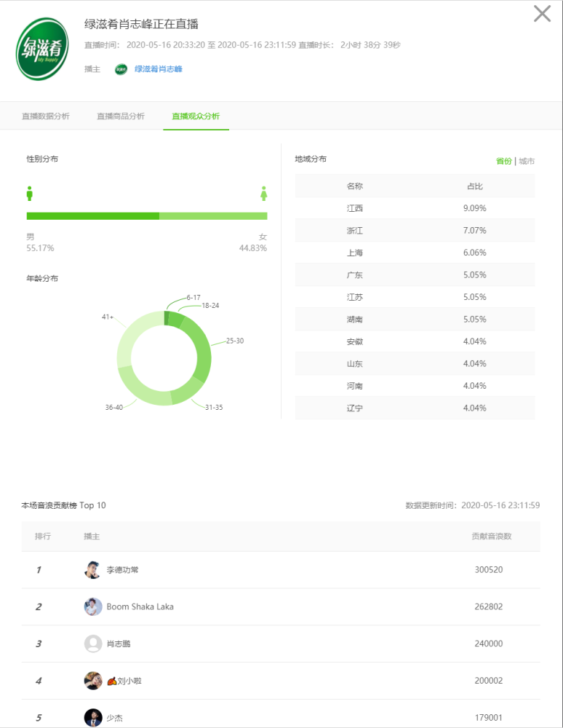Open 少杰 user avatar
Screen dimensions: 563x728
pos(93,718)
